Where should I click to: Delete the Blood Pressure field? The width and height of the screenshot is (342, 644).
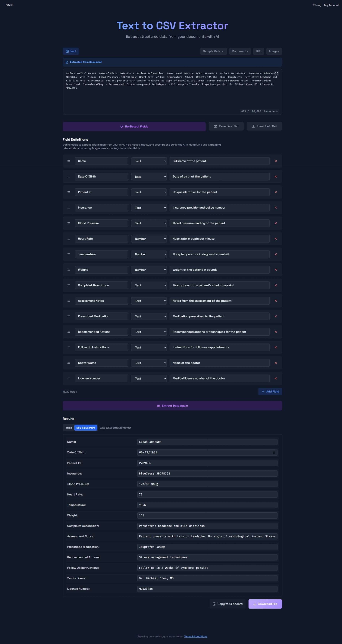pyautogui.click(x=276, y=223)
